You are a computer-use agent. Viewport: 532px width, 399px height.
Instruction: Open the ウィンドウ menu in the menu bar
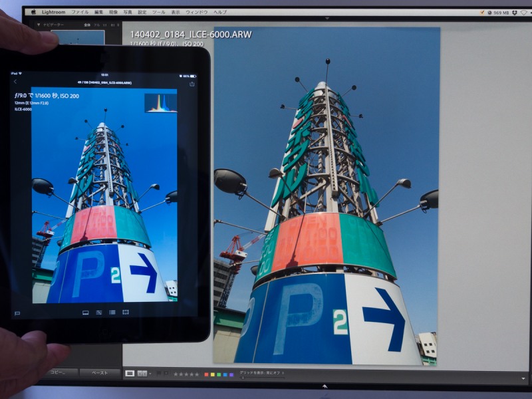coord(195,10)
